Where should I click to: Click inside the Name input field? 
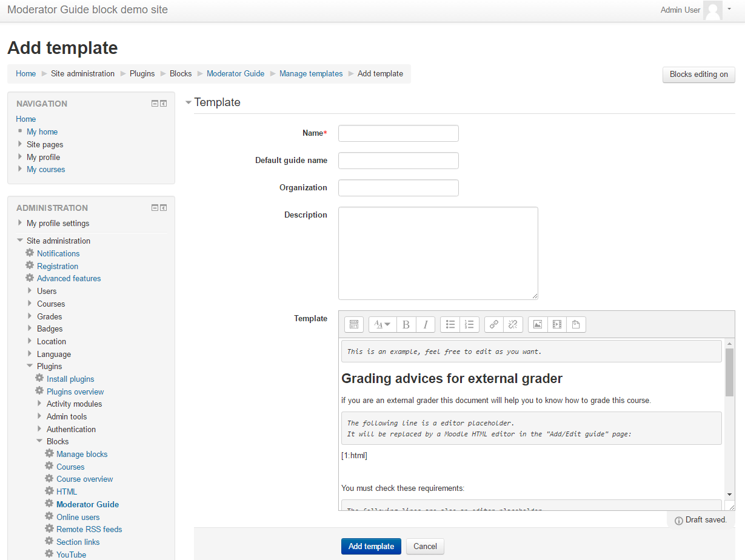pyautogui.click(x=398, y=133)
